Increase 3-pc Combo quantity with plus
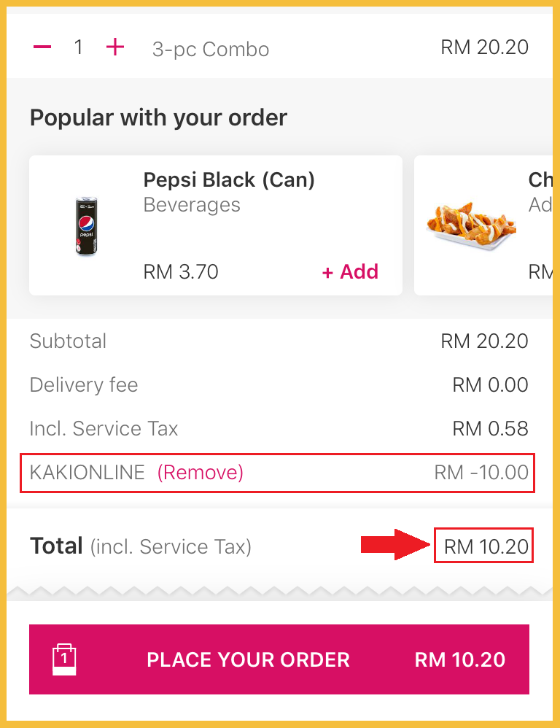Screen dimensions: 560x728 tap(115, 47)
